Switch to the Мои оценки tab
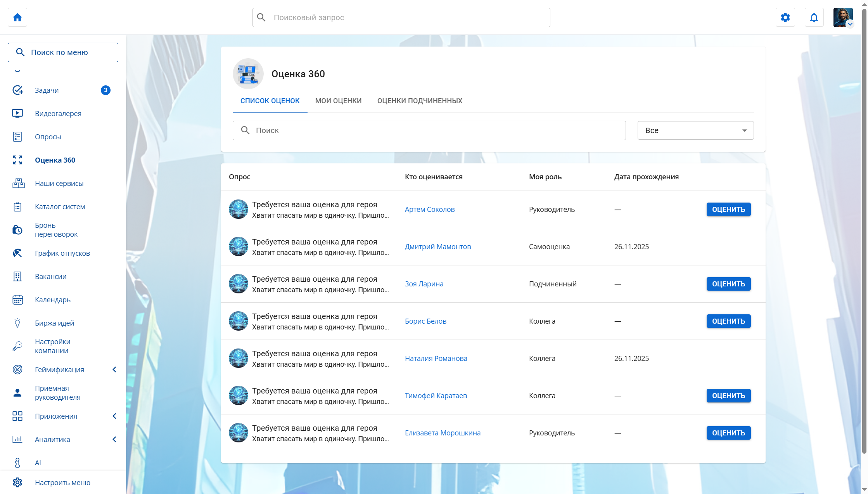This screenshot has height=494, width=868. click(338, 101)
